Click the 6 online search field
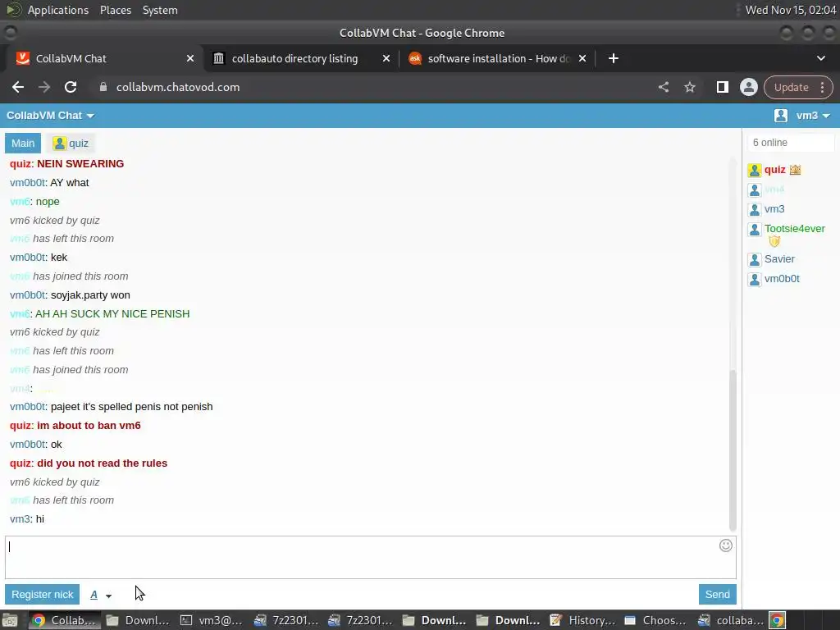This screenshot has height=630, width=840. [791, 143]
